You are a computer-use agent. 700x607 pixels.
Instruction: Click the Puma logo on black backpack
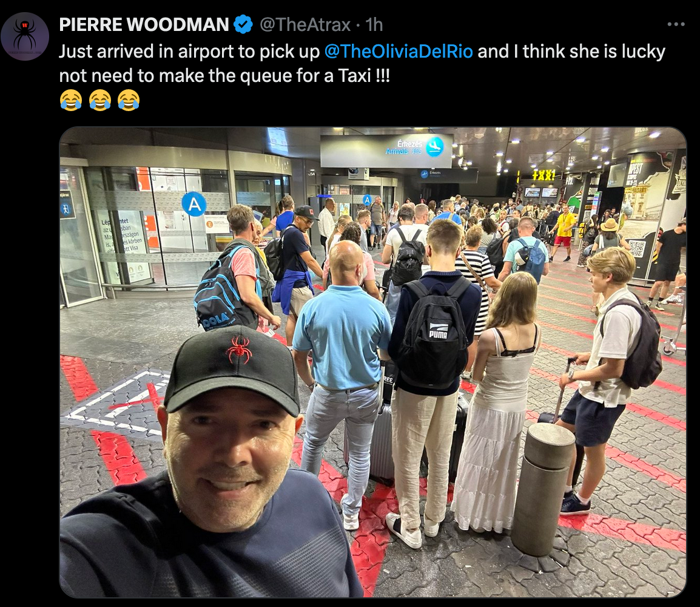tap(437, 330)
